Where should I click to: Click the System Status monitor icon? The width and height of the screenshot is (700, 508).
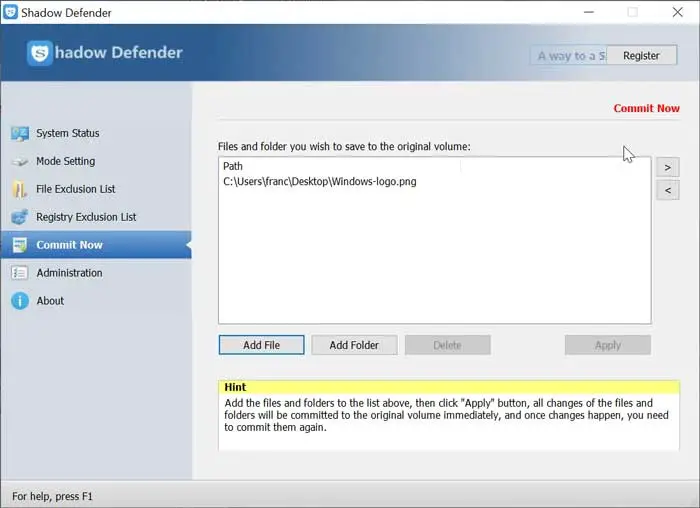[x=20, y=133]
